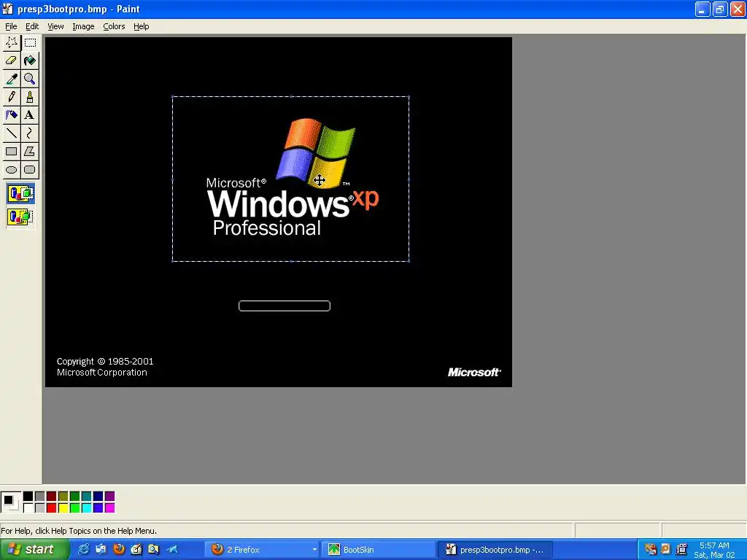747x560 pixels.
Task: Choose the magenta color swatch
Action: (110, 508)
